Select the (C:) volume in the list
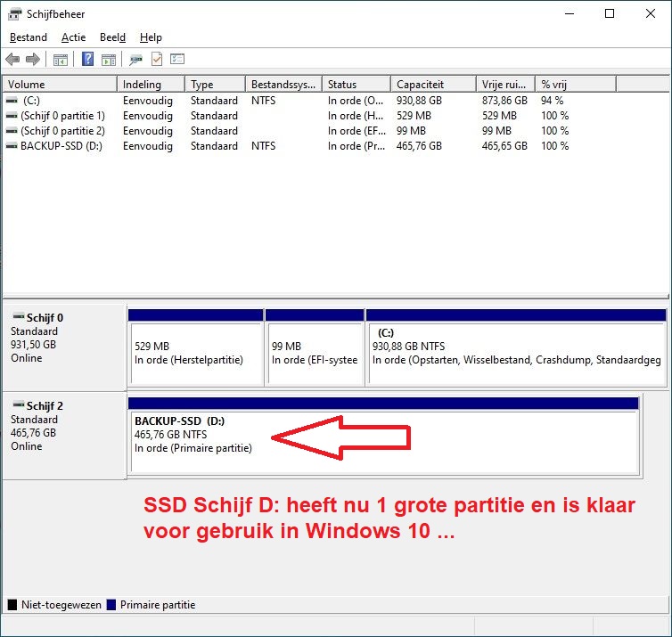Viewport: 672px width, 637px height. [x=32, y=101]
